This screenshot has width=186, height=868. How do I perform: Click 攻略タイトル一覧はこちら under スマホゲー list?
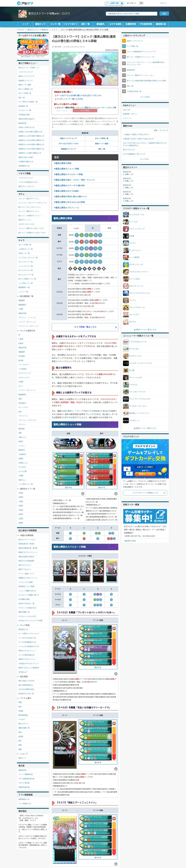tap(145, 330)
